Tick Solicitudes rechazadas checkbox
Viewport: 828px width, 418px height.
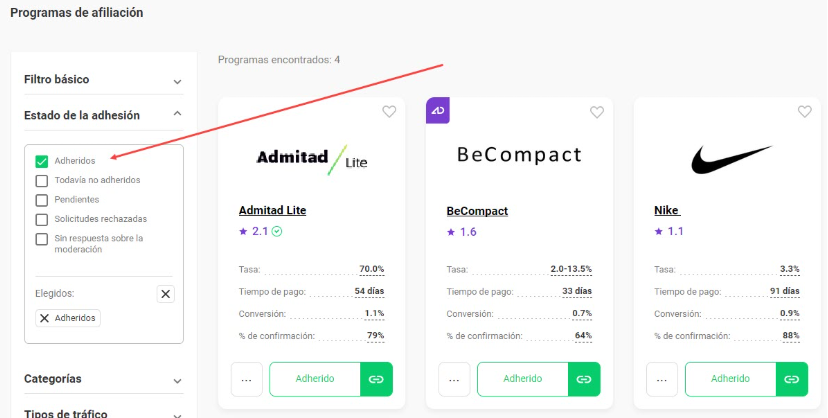(42, 220)
